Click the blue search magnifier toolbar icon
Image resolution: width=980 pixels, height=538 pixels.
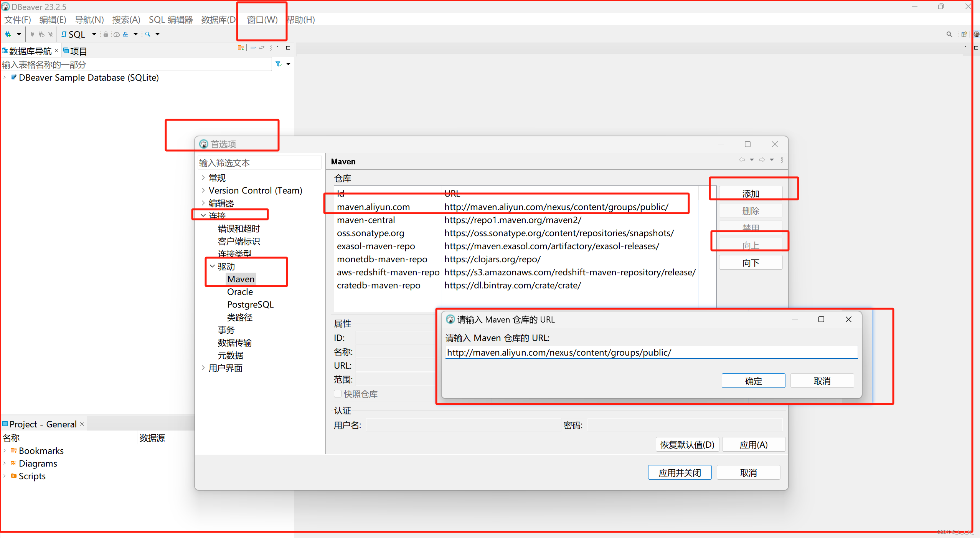pos(148,35)
